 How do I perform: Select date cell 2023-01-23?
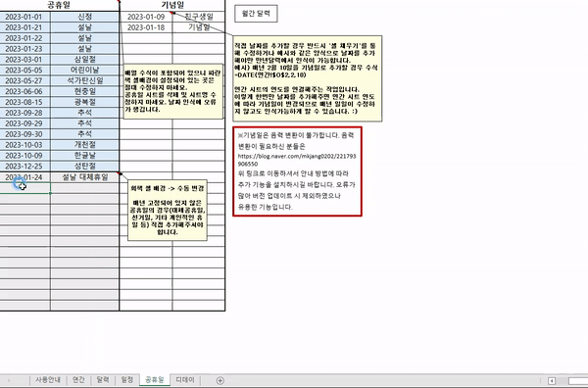pyautogui.click(x=24, y=49)
